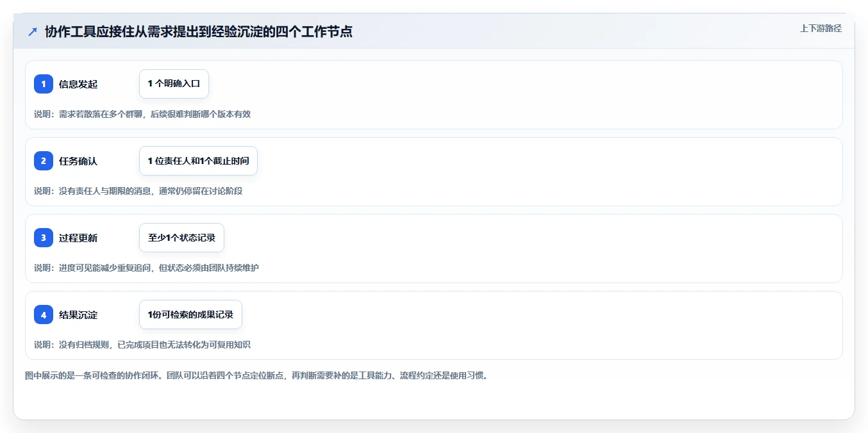Click the number 1 step badge
The width and height of the screenshot is (868, 433).
(x=44, y=84)
